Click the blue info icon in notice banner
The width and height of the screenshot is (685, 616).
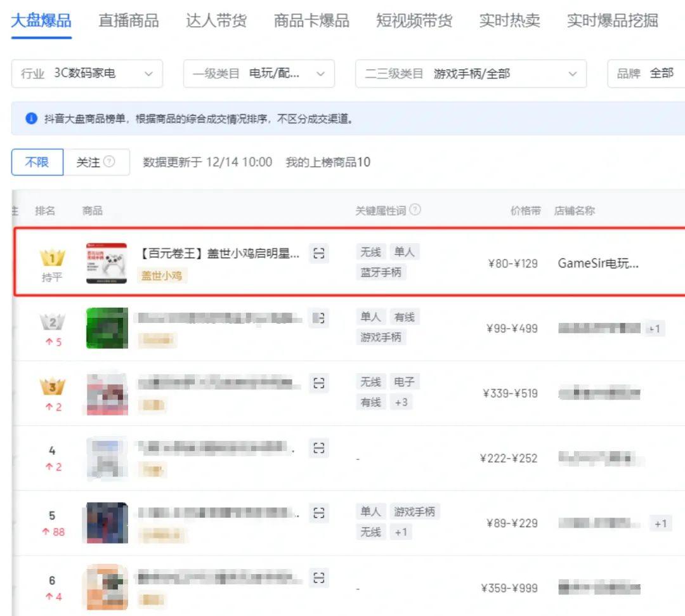32,119
